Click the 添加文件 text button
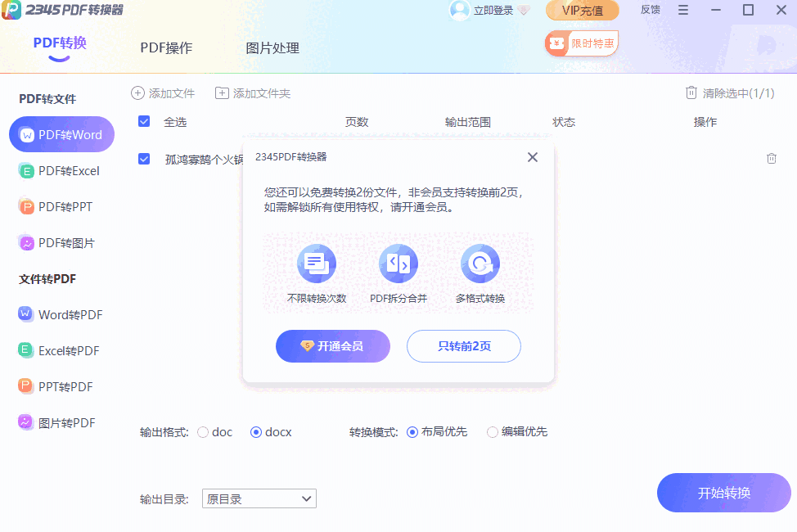797x532 pixels. (x=172, y=93)
